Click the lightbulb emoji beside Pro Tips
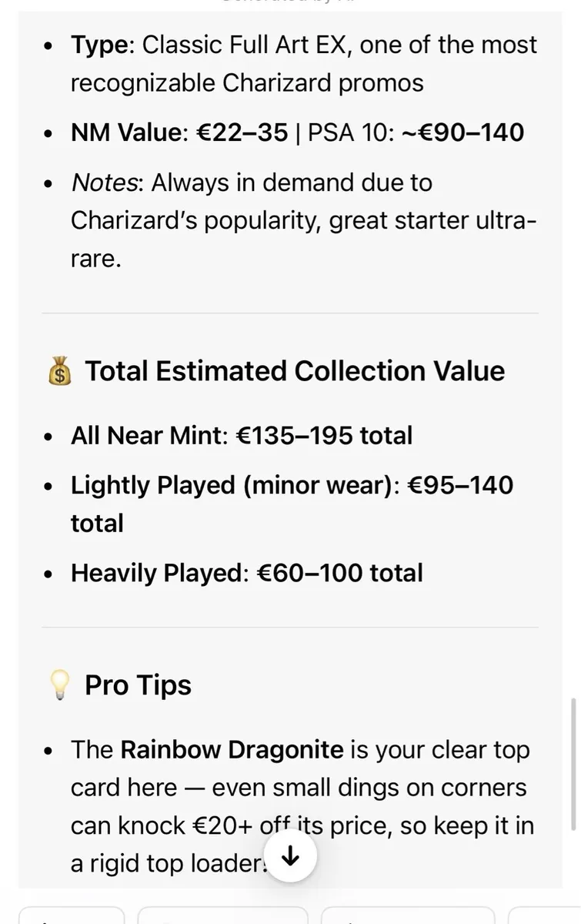The image size is (581, 924). 58,685
